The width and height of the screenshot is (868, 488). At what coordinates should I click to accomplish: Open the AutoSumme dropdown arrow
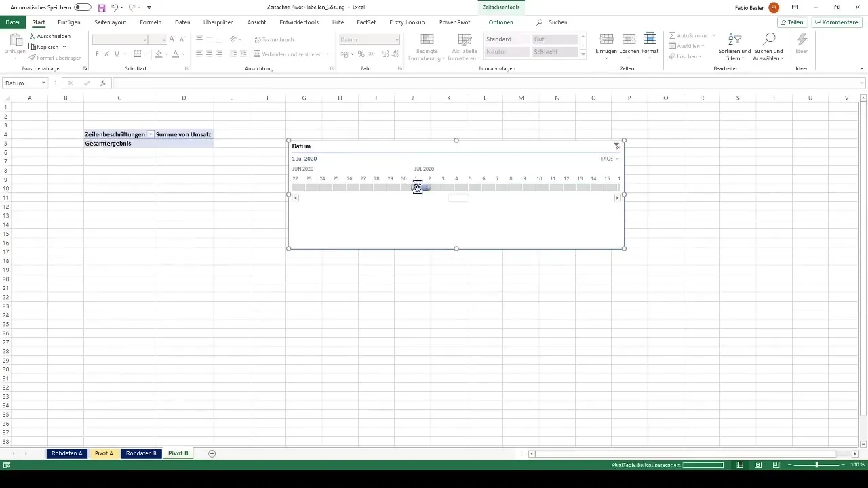click(x=713, y=35)
